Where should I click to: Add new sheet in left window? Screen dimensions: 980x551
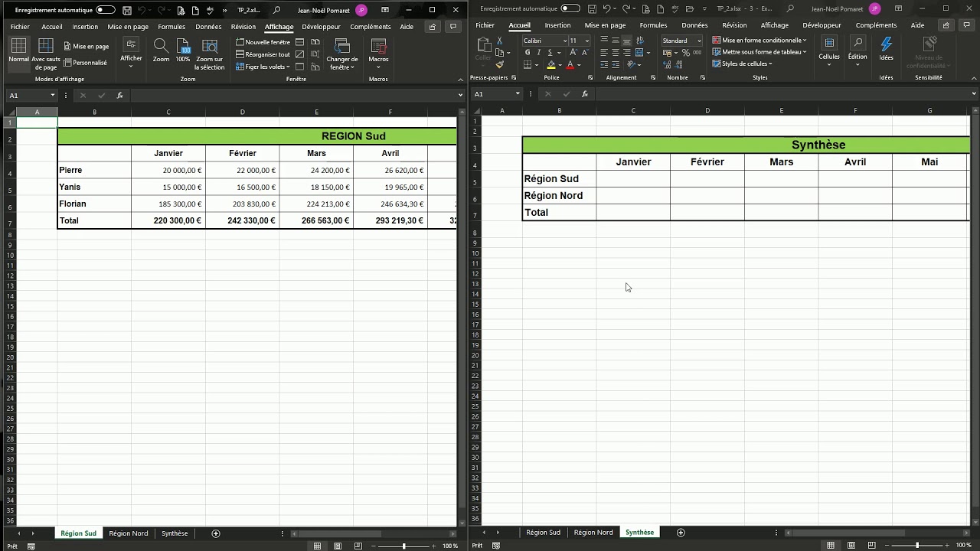[x=216, y=533]
